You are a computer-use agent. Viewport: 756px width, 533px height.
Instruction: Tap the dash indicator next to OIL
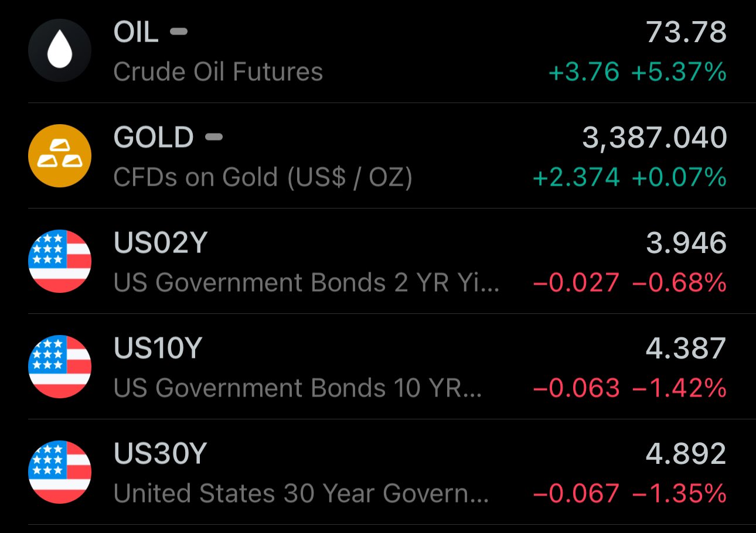(x=179, y=32)
